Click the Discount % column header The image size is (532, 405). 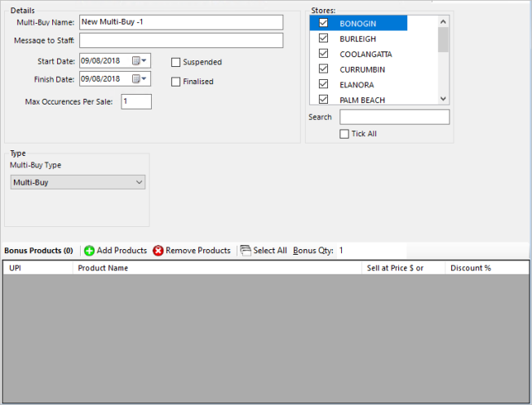tap(486, 268)
